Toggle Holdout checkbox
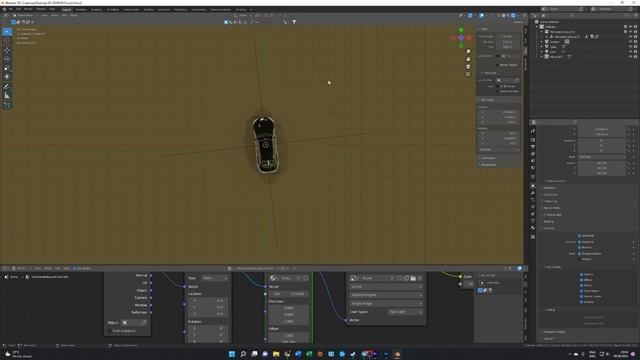This screenshot has width=640, height=360. [580, 259]
